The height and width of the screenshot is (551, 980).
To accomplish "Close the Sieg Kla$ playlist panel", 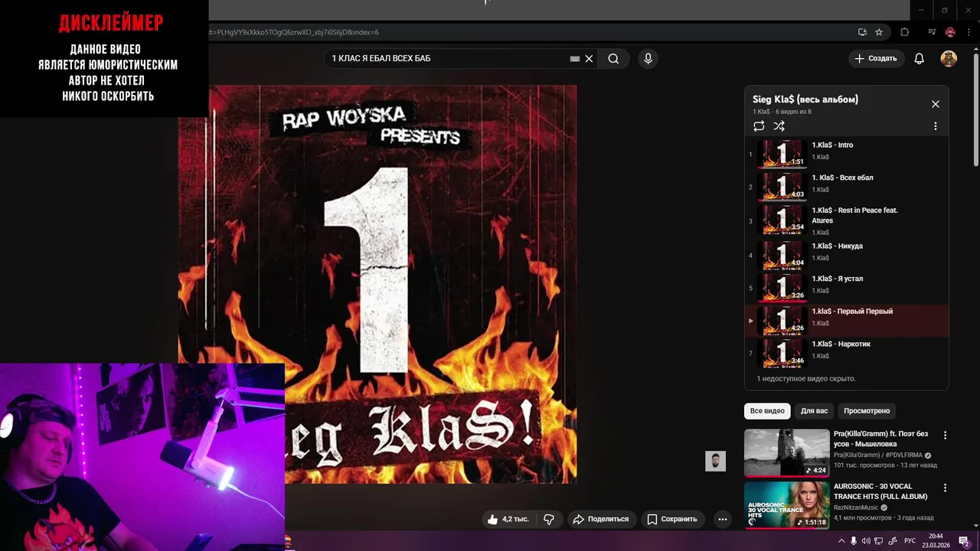I will 935,104.
